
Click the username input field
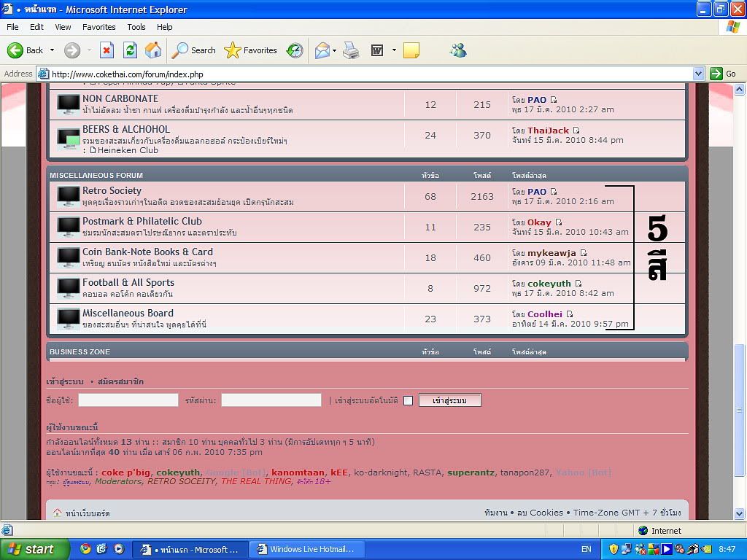tap(128, 400)
